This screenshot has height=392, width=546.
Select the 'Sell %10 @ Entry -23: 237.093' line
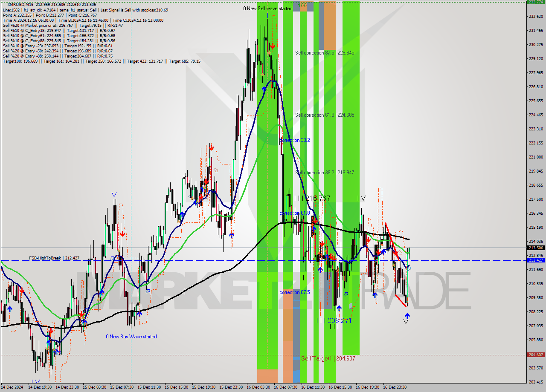[x=58, y=46]
